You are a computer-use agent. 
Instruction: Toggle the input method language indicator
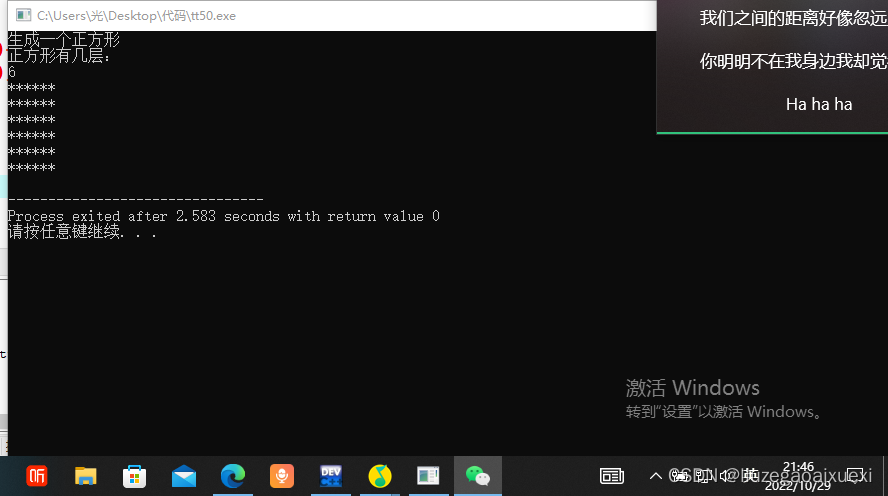point(750,476)
